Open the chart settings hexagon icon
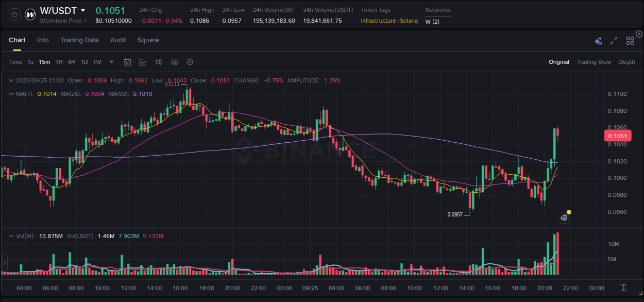Viewport: 644px width, 302px height. click(190, 62)
